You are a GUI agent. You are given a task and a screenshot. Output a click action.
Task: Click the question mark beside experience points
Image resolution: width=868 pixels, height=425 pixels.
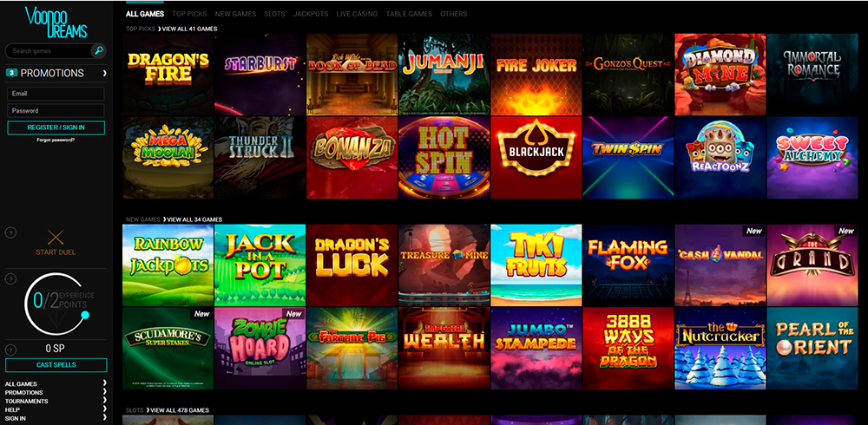click(10, 279)
